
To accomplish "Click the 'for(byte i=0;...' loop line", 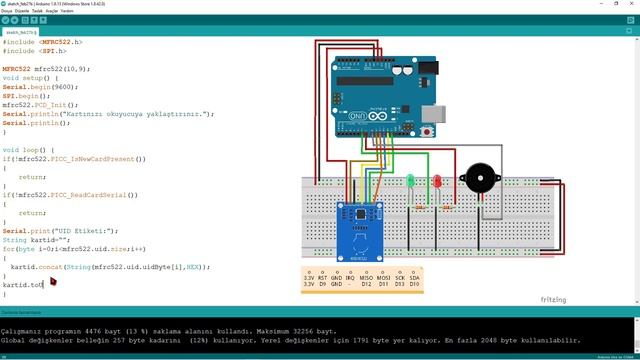I will click(x=74, y=249).
